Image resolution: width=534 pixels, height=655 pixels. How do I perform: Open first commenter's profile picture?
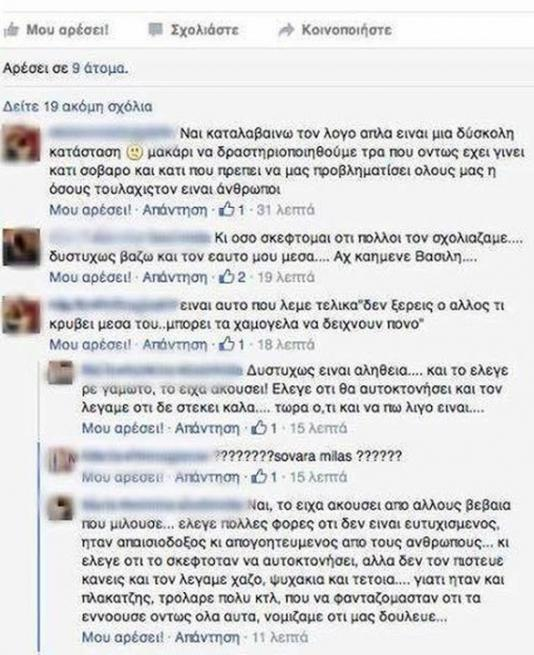click(22, 145)
